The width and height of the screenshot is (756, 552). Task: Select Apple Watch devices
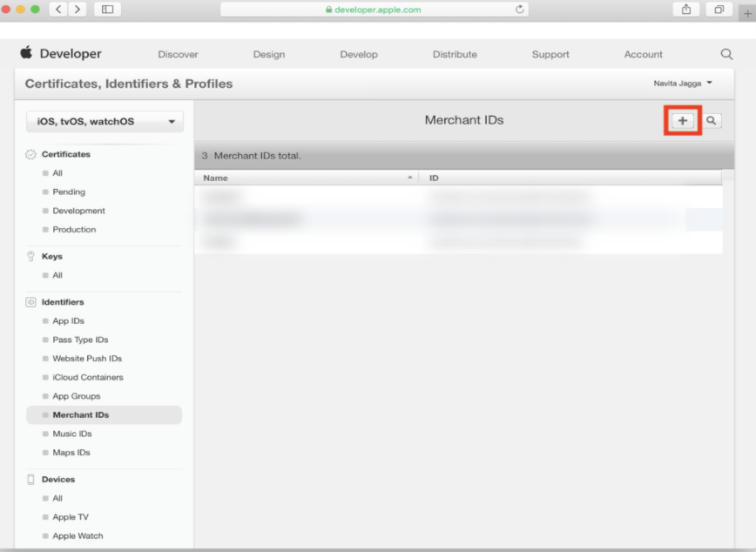78,535
